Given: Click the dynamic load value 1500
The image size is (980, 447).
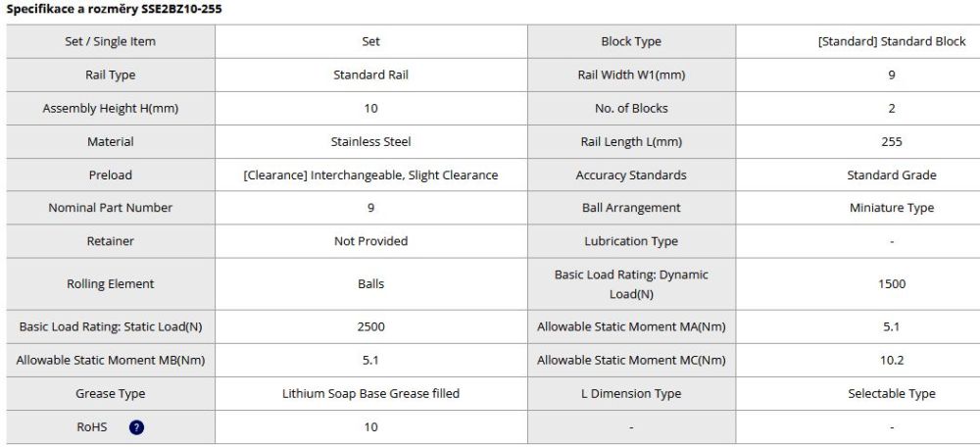Looking at the screenshot, I should (891, 284).
